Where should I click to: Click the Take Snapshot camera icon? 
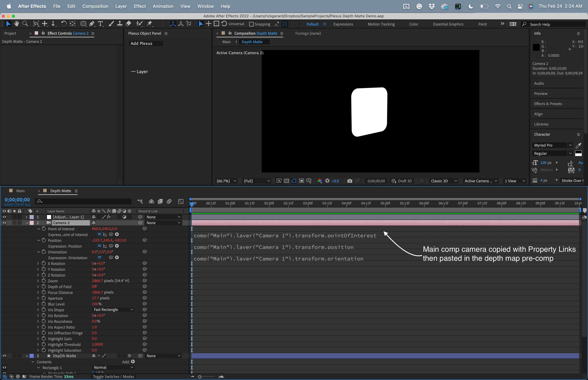point(349,181)
